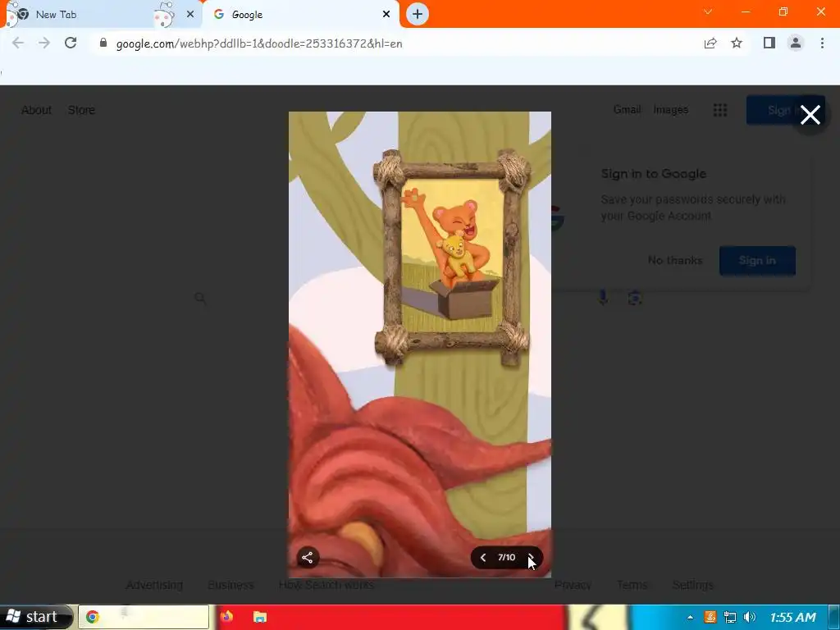Start voice search with the microphone
Screen dimensions: 840x630
[x=603, y=298]
